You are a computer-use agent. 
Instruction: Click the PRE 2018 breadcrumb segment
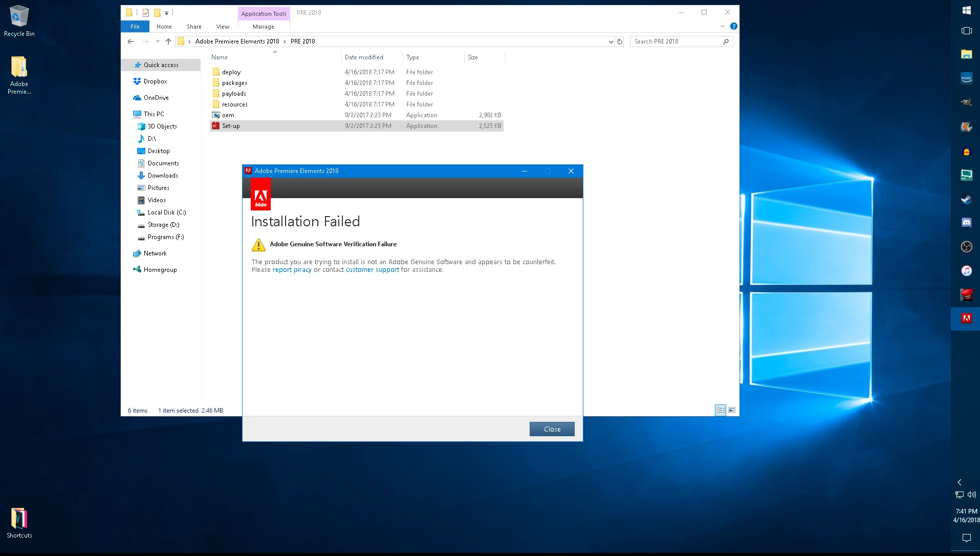[303, 41]
